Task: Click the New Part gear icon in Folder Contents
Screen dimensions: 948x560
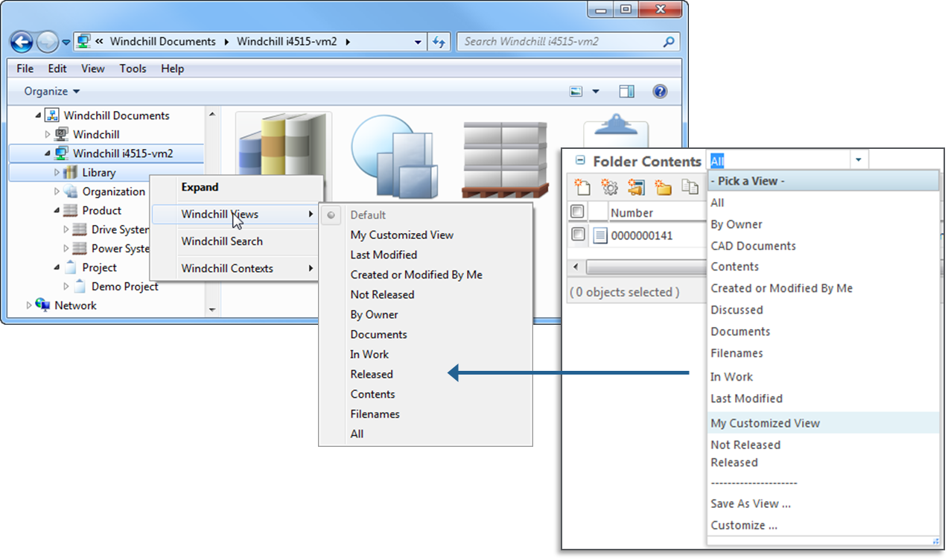Action: (x=609, y=186)
